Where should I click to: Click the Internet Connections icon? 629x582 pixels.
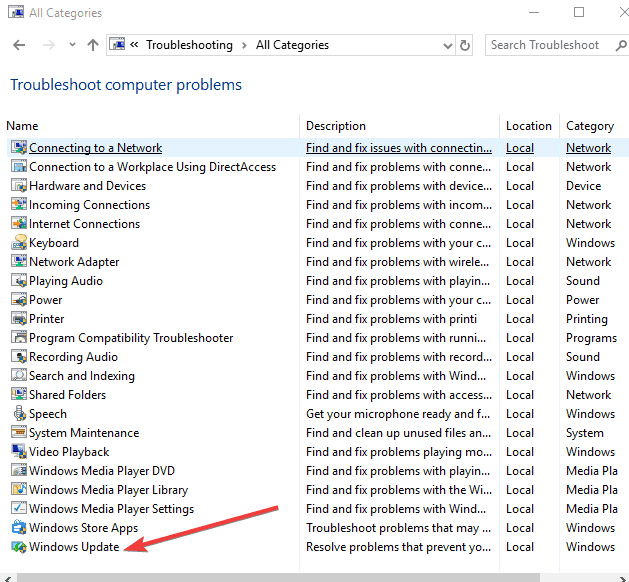click(19, 223)
